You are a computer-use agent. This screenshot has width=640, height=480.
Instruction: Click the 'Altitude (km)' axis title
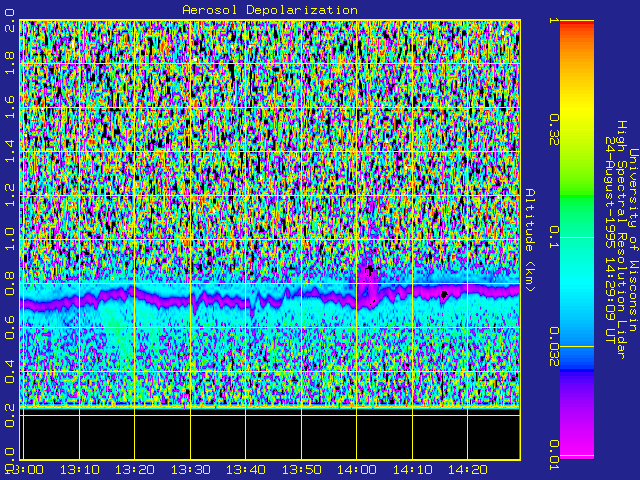(x=530, y=240)
